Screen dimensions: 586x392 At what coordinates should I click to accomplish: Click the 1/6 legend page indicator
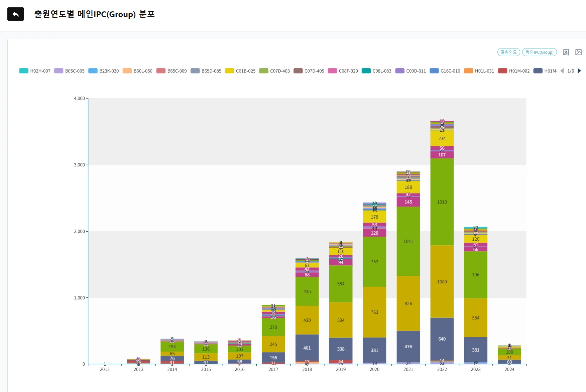click(x=571, y=71)
